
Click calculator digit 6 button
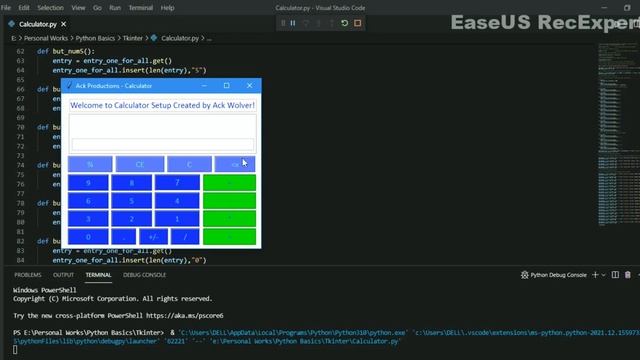tap(88, 201)
